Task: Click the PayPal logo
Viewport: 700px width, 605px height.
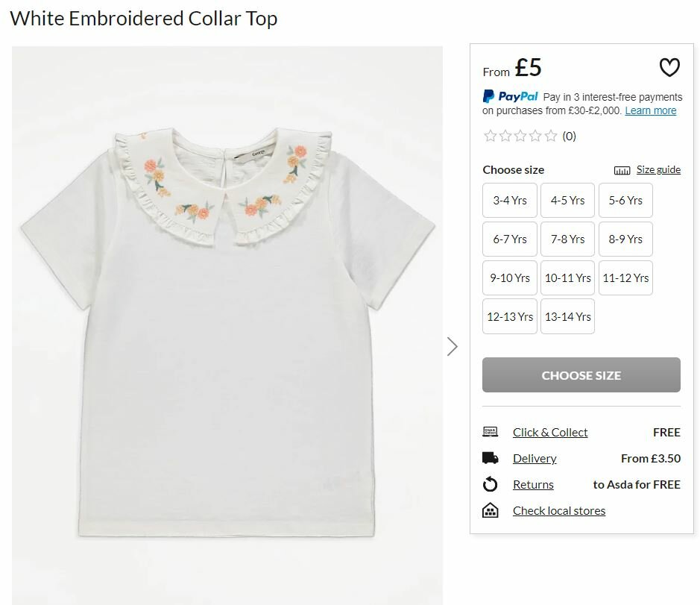Action: pyautogui.click(x=511, y=96)
